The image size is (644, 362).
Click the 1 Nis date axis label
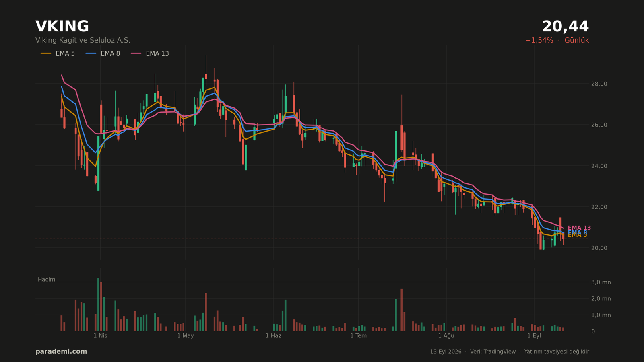(x=100, y=336)
